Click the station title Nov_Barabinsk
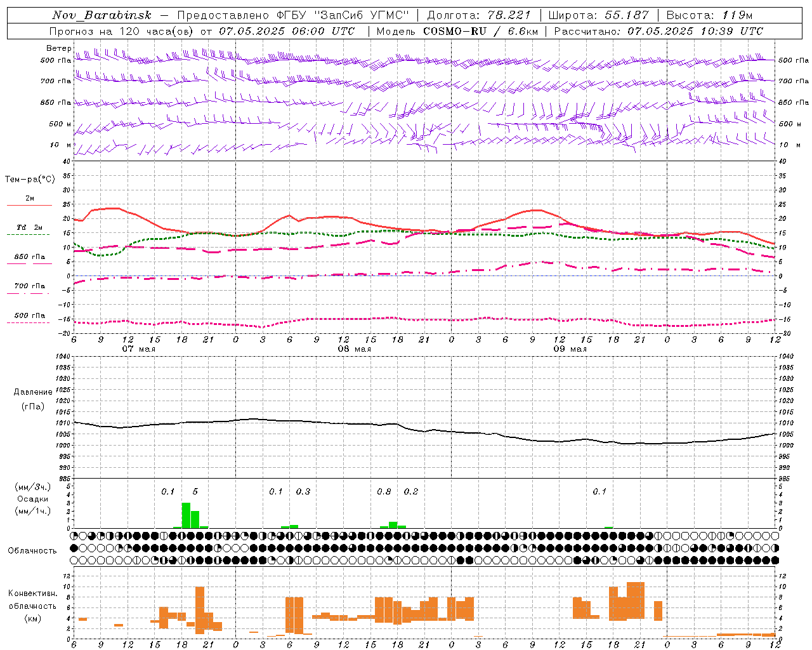This screenshot has height=650, width=812. pos(102,15)
